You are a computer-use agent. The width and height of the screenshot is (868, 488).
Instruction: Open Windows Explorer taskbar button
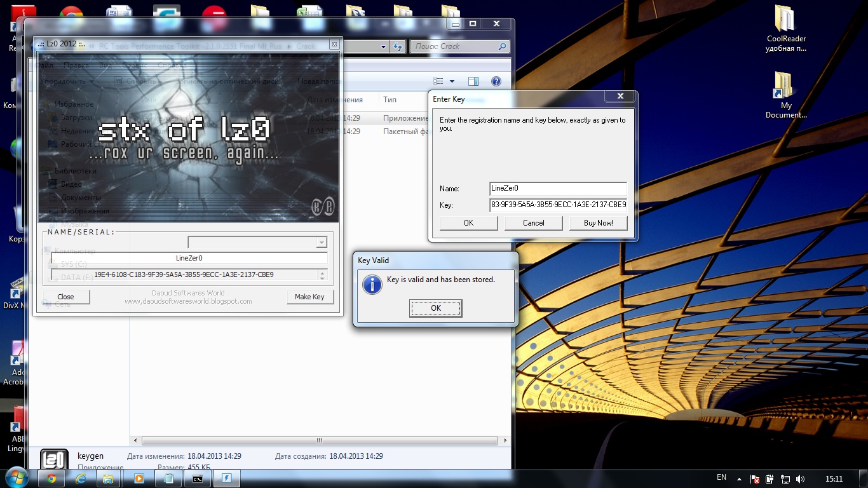point(109,479)
